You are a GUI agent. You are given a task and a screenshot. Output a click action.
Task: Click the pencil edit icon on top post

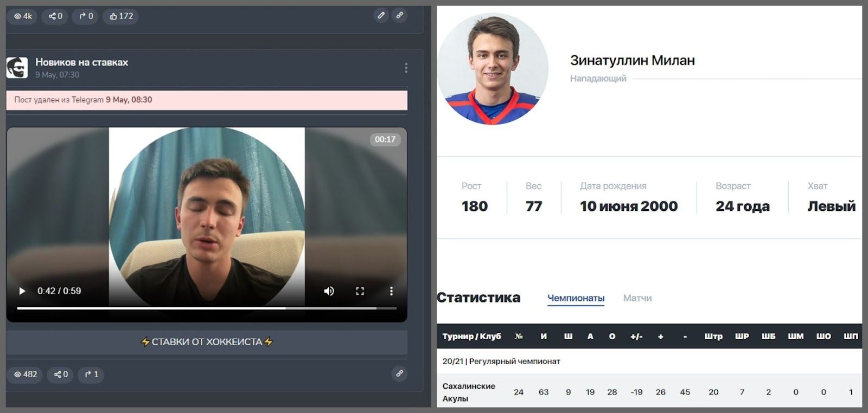pos(381,15)
